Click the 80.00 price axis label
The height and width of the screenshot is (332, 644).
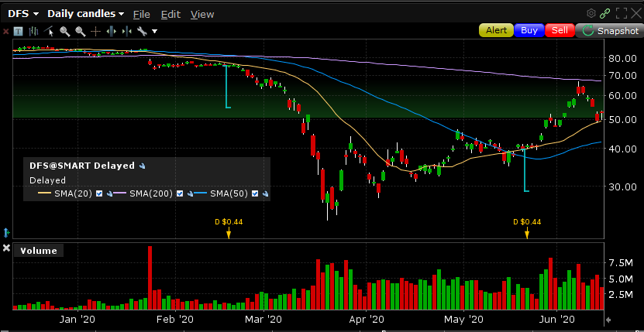[622, 58]
